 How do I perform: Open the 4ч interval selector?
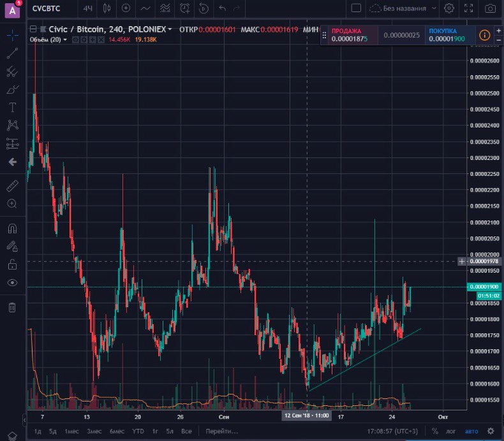click(87, 8)
